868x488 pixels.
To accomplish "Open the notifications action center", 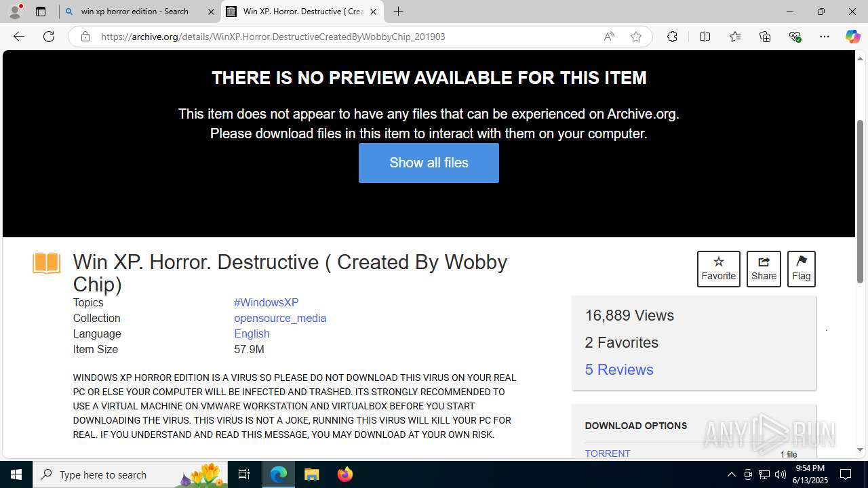I will tap(846, 474).
